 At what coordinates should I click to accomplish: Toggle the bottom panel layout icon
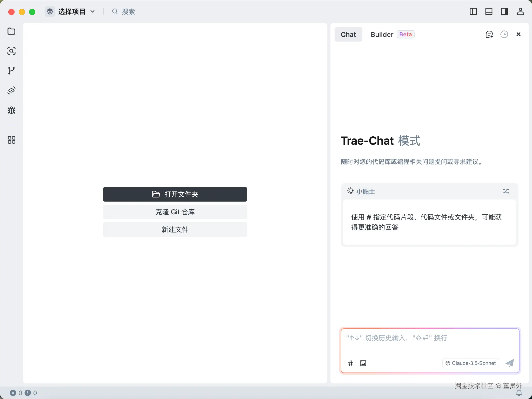tap(489, 11)
